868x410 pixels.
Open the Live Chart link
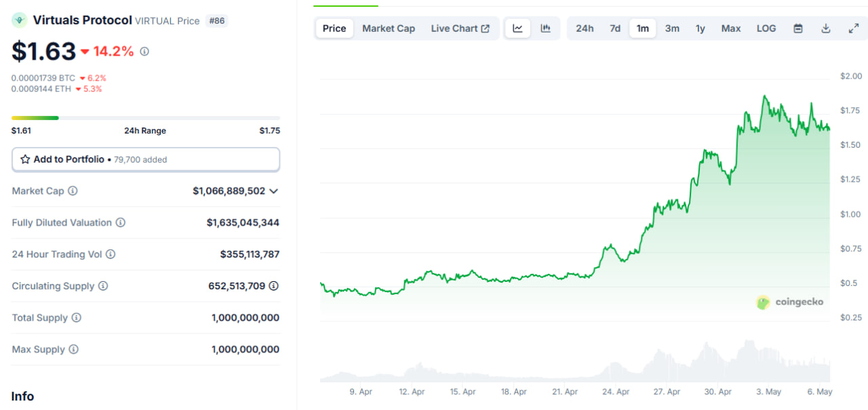point(460,28)
